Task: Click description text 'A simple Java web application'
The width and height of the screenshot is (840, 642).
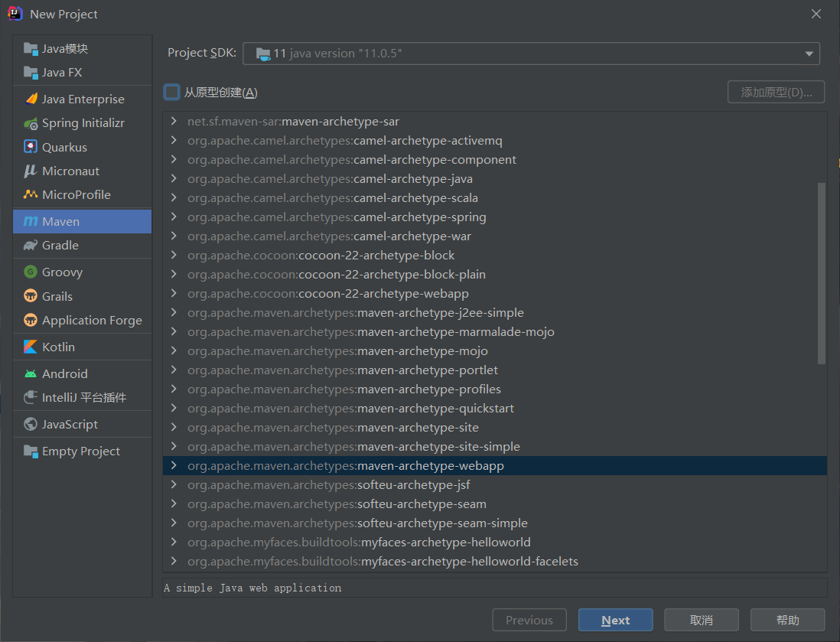Action: tap(252, 588)
